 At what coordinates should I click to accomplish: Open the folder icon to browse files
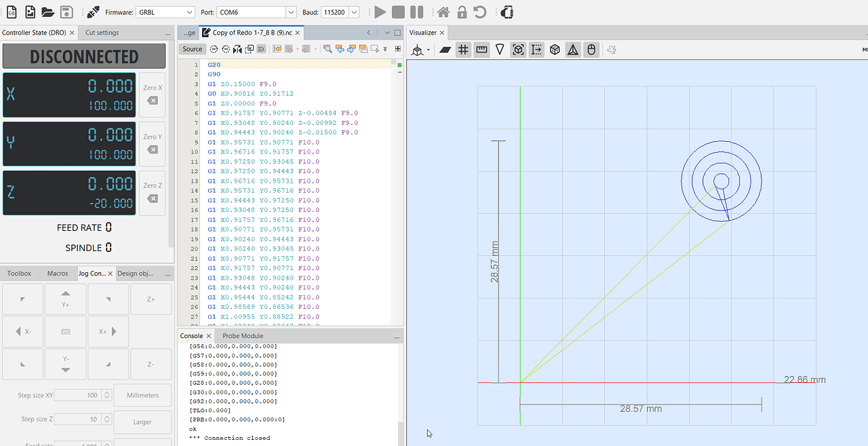tap(47, 12)
